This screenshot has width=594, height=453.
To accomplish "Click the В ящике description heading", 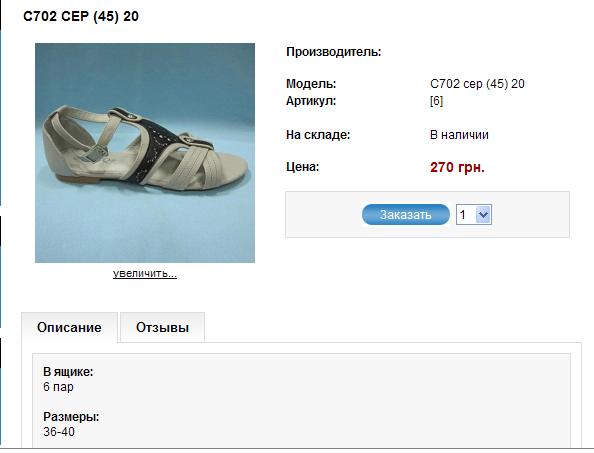I will coord(68,372).
